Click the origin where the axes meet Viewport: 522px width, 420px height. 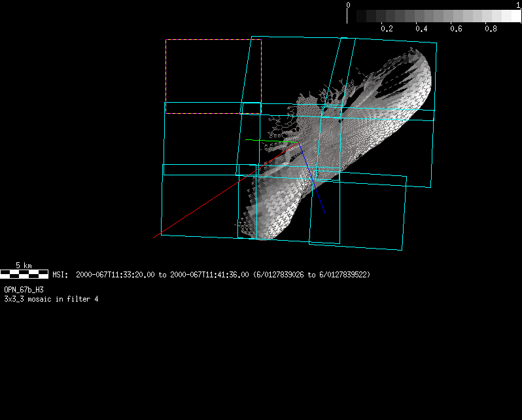298,142
